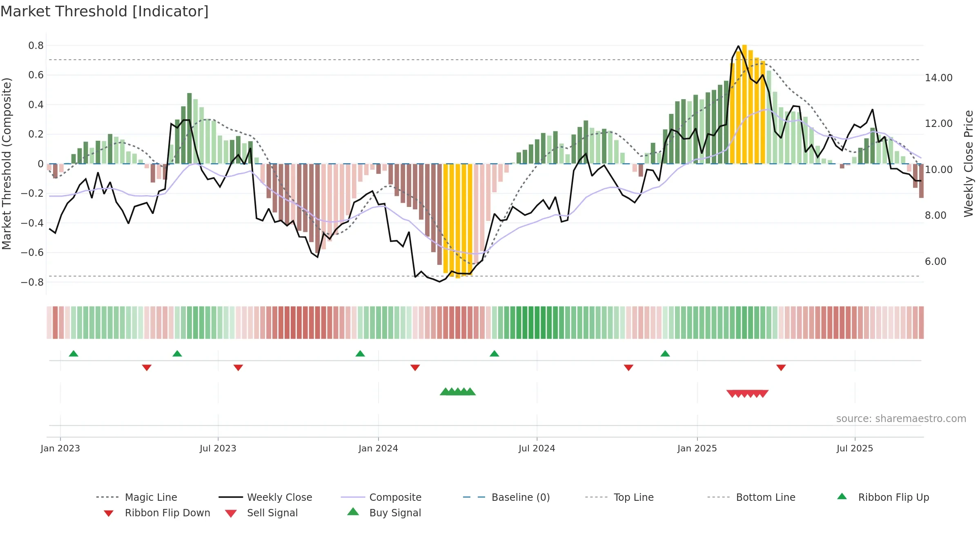
Task: Click the Jan 2023 x-axis label
Action: pyautogui.click(x=60, y=448)
